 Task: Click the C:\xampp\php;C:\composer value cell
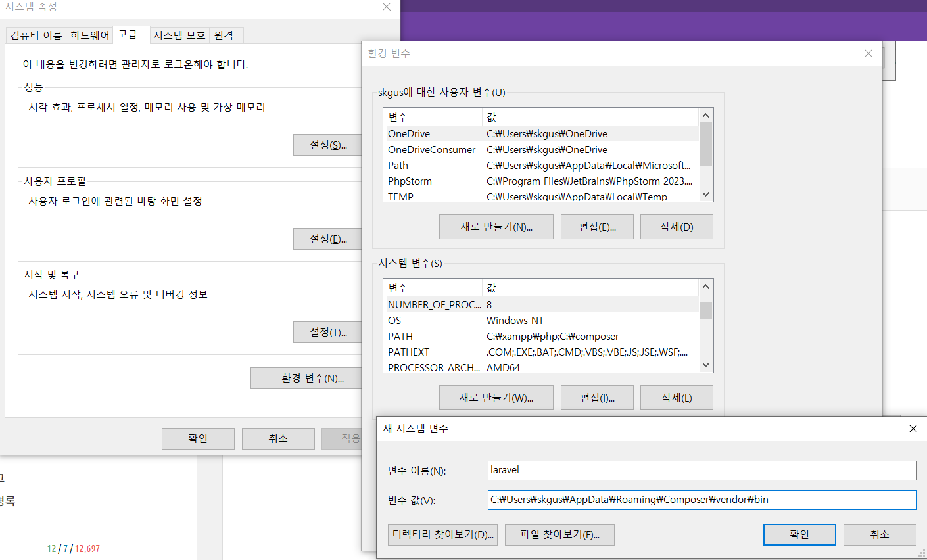(553, 336)
